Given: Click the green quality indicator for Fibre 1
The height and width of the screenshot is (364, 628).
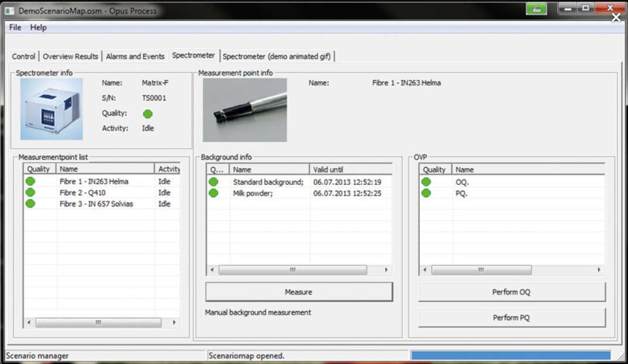Looking at the screenshot, I should coord(30,181).
